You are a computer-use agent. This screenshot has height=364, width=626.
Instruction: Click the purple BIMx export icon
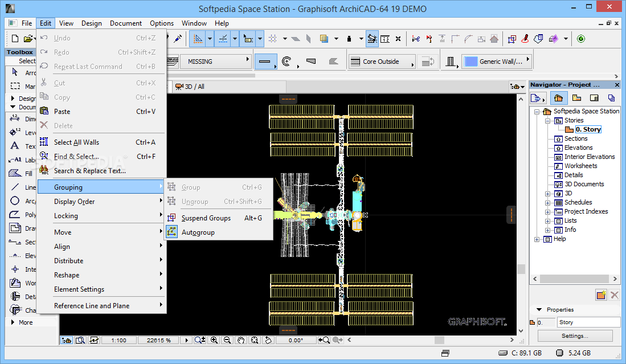(x=553, y=39)
